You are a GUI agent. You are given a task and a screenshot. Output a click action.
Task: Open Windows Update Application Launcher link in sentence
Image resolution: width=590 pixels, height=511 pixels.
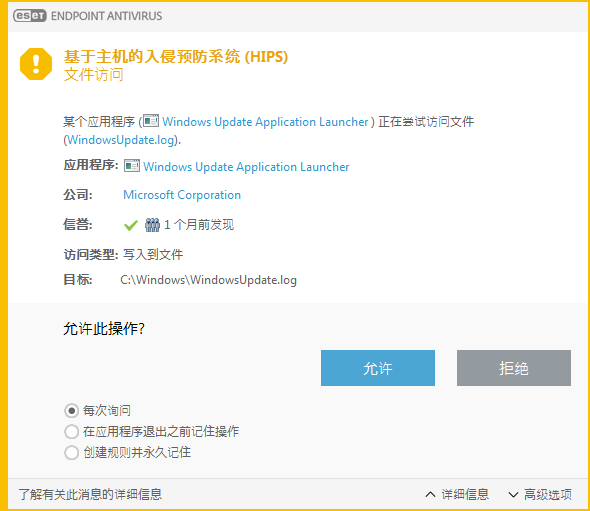[265, 122]
